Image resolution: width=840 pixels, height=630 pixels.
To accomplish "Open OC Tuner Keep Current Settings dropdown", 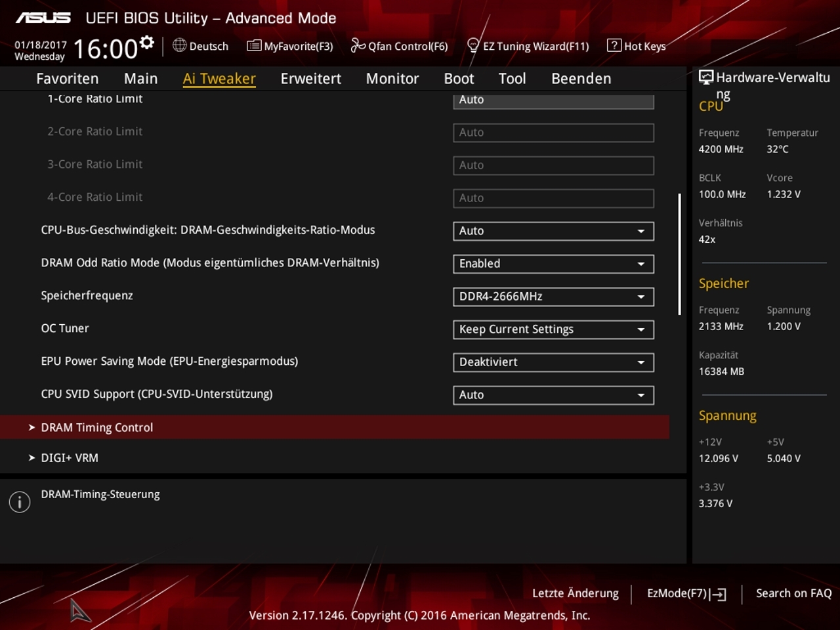I will click(553, 329).
